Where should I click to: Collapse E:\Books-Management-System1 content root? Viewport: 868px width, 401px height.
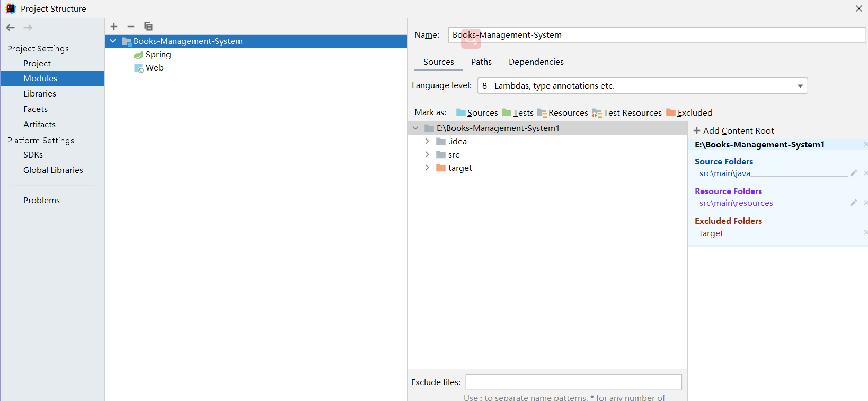pyautogui.click(x=415, y=128)
